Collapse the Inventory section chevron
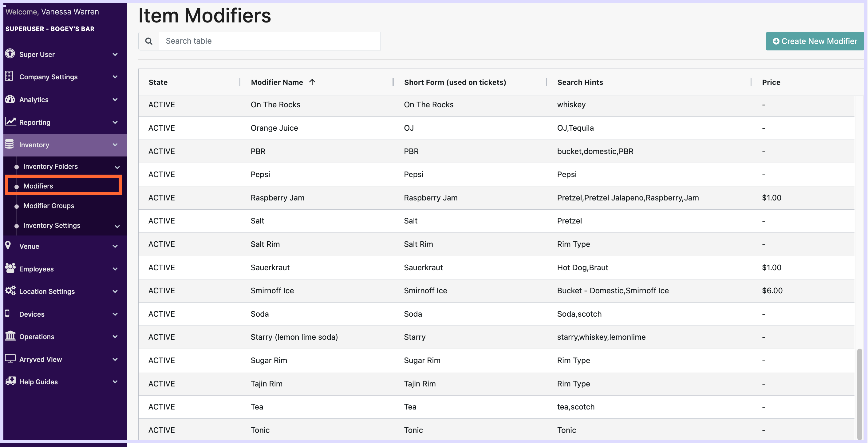The image size is (868, 447). point(115,145)
